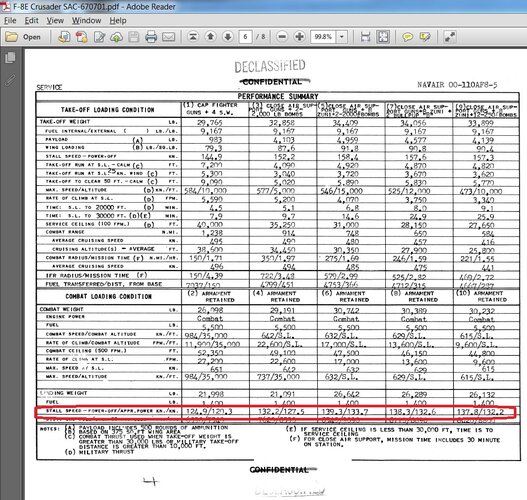
Task: Click the TAKE-OFF LOADING CONDITION header
Action: tap(108, 110)
